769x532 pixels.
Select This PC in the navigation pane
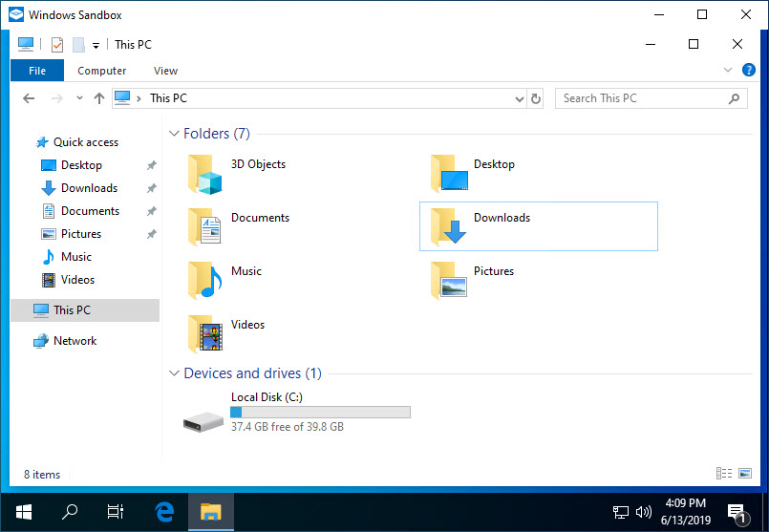click(85, 309)
